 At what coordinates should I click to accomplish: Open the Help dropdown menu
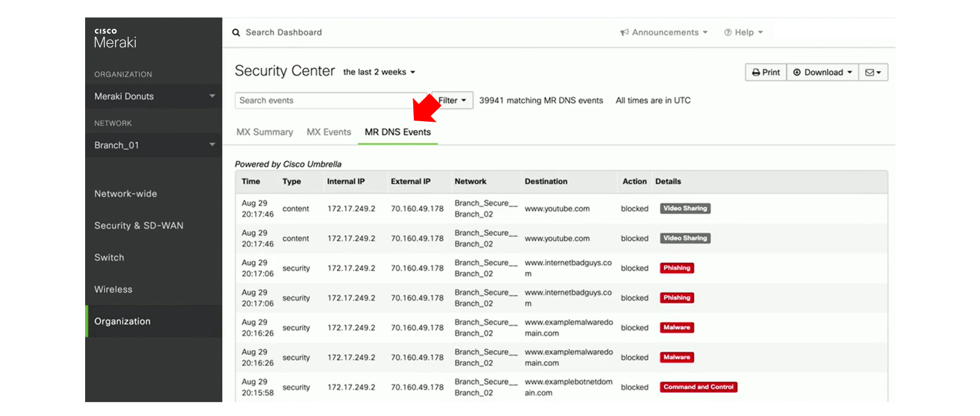click(743, 33)
